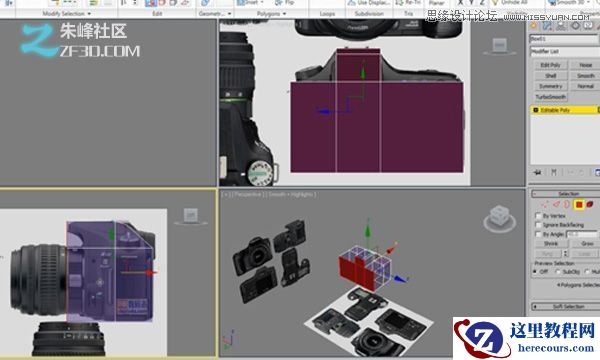Enable the Ignore Backfacing checkbox
600x360 pixels.
click(x=538, y=225)
